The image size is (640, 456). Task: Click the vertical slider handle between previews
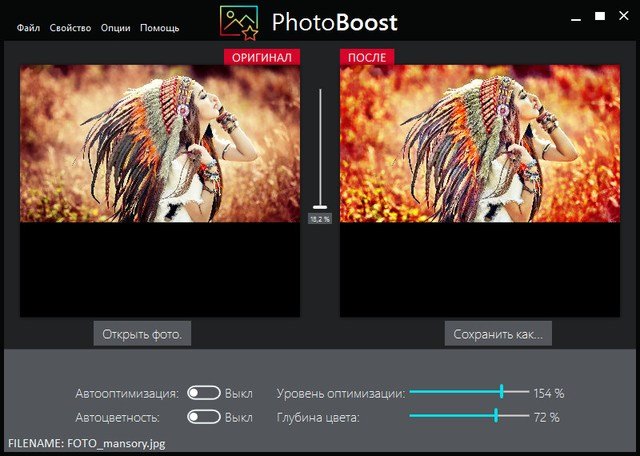320,206
